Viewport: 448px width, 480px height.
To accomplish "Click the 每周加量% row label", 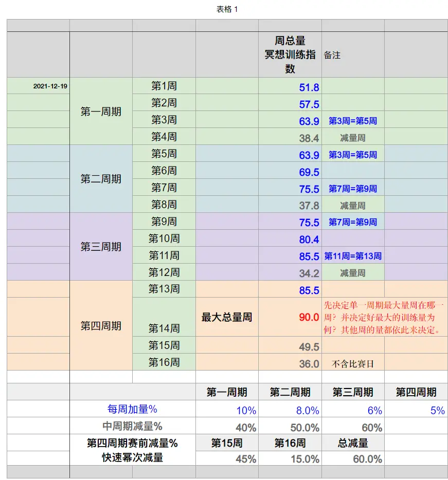I will point(132,409).
